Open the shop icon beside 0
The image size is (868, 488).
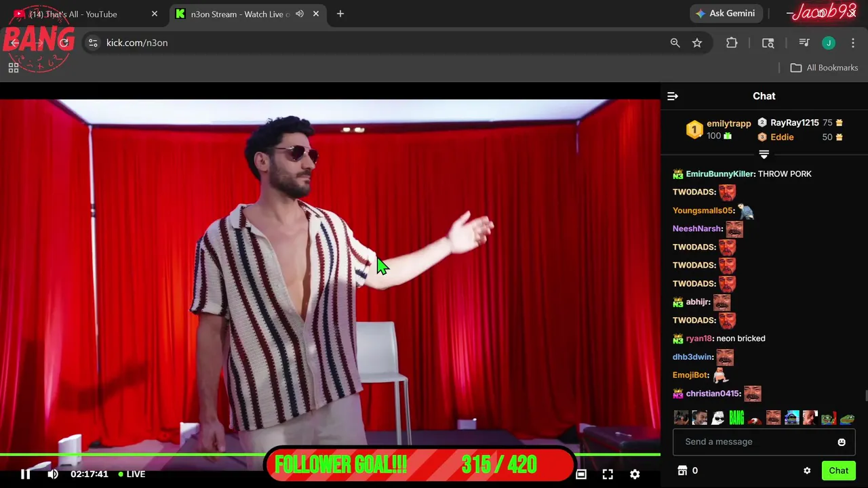[x=683, y=470]
